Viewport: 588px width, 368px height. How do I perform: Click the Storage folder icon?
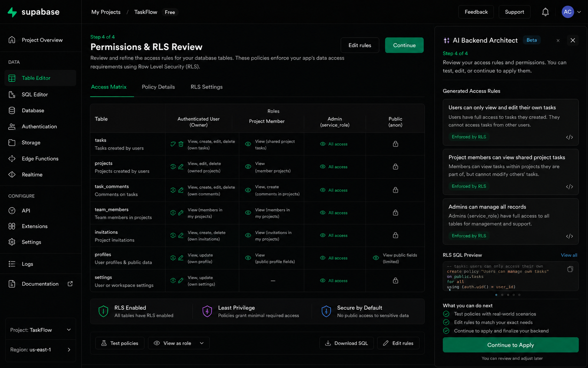[12, 142]
